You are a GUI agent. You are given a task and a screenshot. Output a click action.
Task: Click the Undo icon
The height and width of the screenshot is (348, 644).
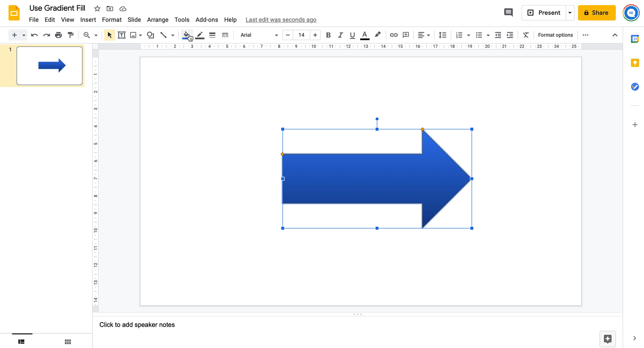(x=35, y=35)
